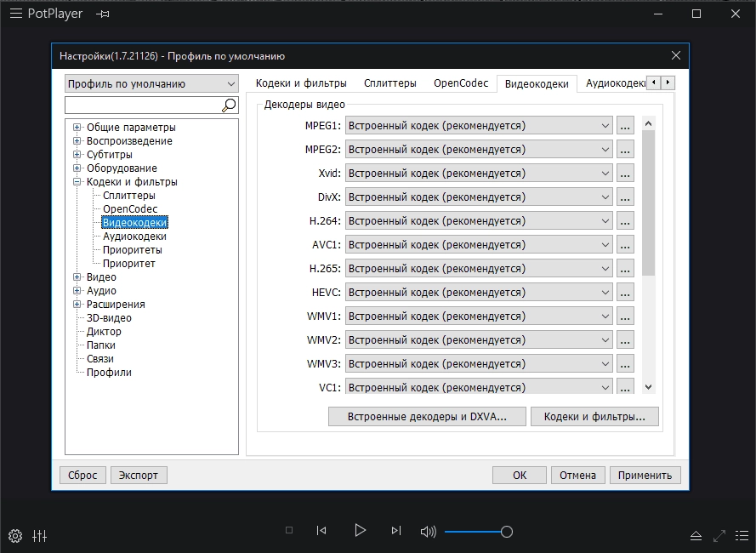
Task: Open the HEVC decoder dropdown
Action: (x=479, y=292)
